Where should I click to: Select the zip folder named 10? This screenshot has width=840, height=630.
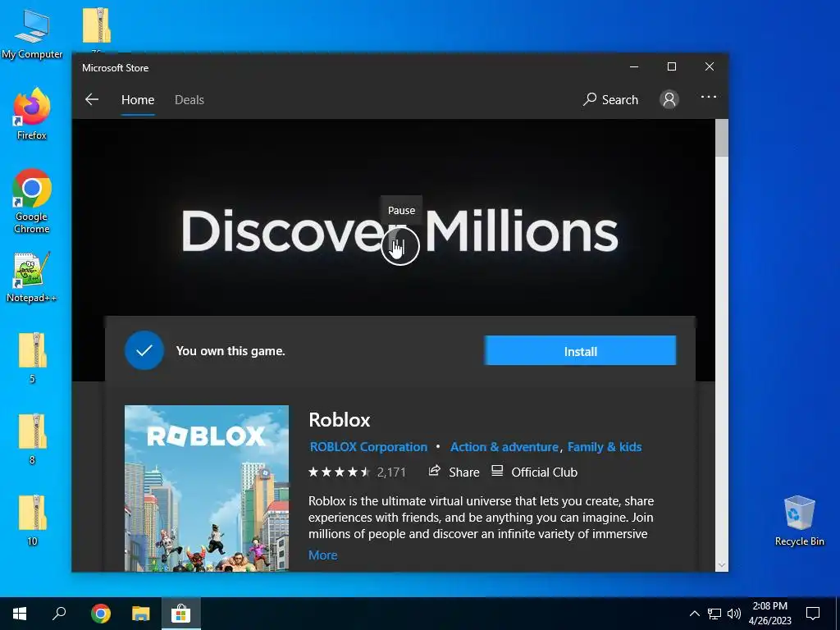pyautogui.click(x=32, y=520)
